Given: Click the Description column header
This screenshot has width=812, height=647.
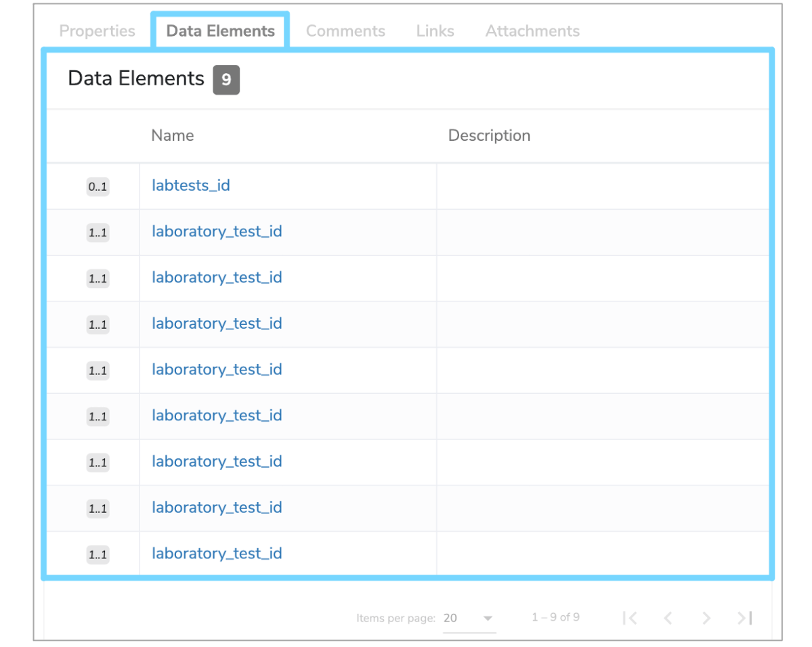Looking at the screenshot, I should [x=489, y=135].
